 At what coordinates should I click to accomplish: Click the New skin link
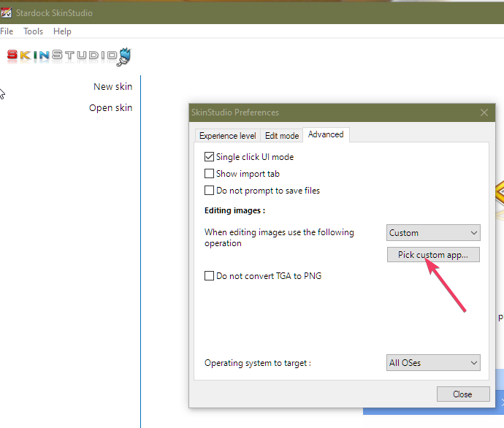(x=112, y=86)
